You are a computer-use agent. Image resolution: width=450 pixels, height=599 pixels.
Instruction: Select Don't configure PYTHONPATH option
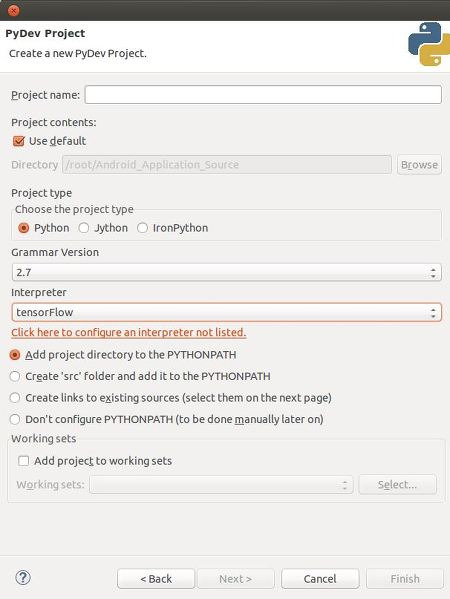(x=15, y=419)
